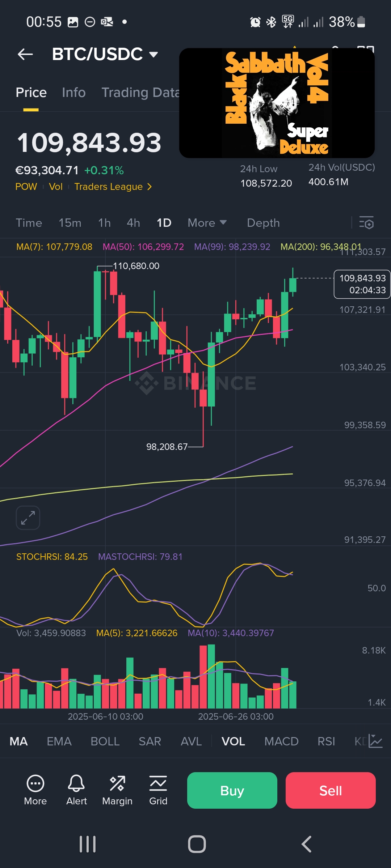Switch to the Info tab
Image resolution: width=391 pixels, height=868 pixels.
pos(74,93)
